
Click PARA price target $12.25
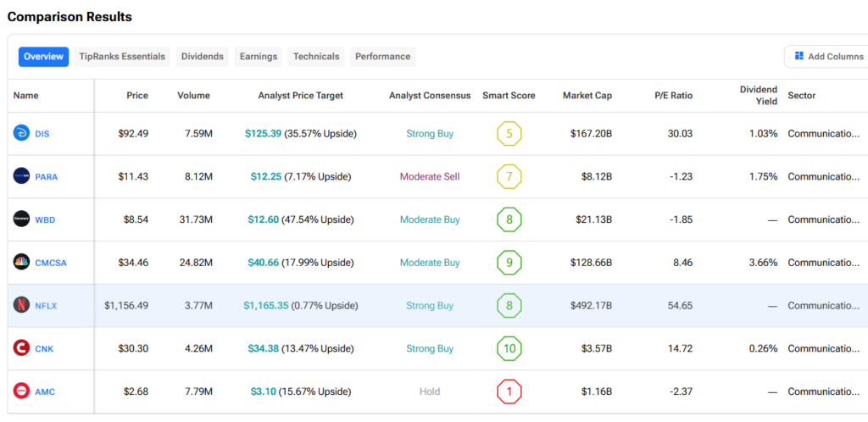pos(265,176)
